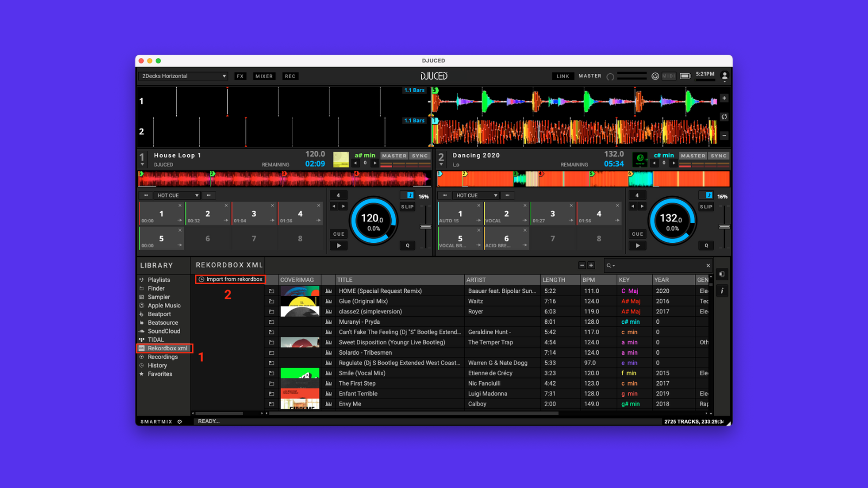Enable LINK in the top bar
The image size is (868, 488).
[x=563, y=76]
